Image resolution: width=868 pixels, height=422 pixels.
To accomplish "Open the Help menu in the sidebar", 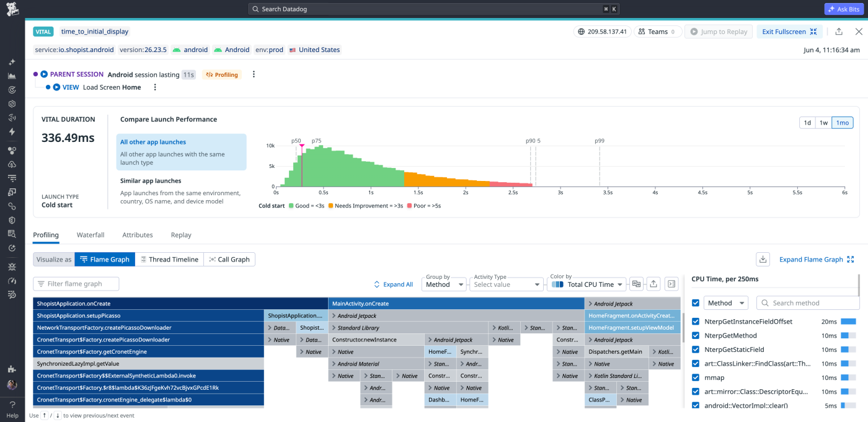I will [x=12, y=408].
